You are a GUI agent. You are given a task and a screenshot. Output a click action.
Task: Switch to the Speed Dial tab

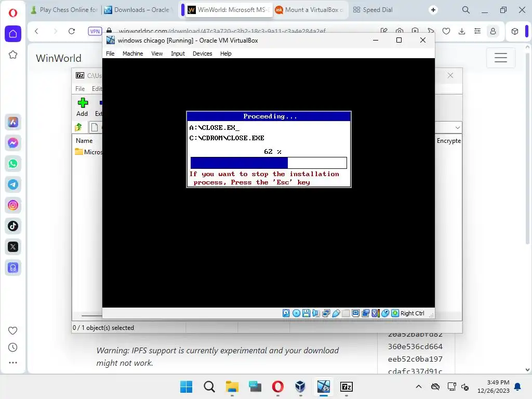(373, 10)
